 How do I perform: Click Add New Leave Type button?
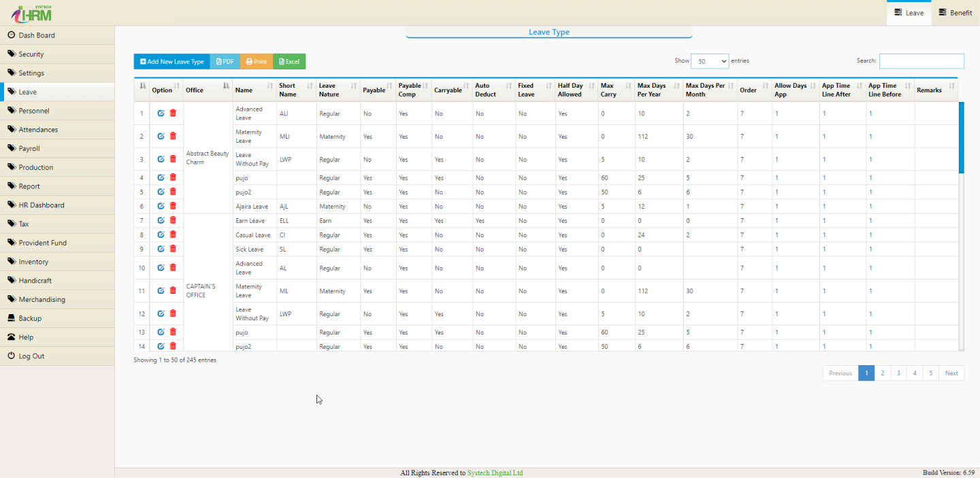(171, 61)
